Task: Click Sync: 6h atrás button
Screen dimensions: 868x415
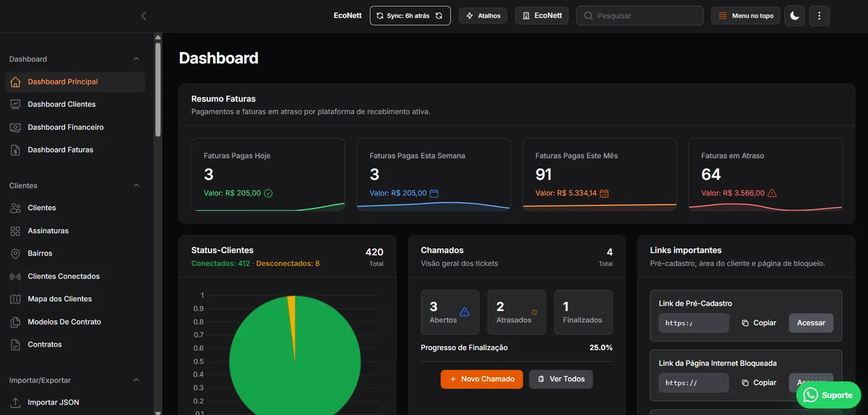Action: click(x=410, y=16)
